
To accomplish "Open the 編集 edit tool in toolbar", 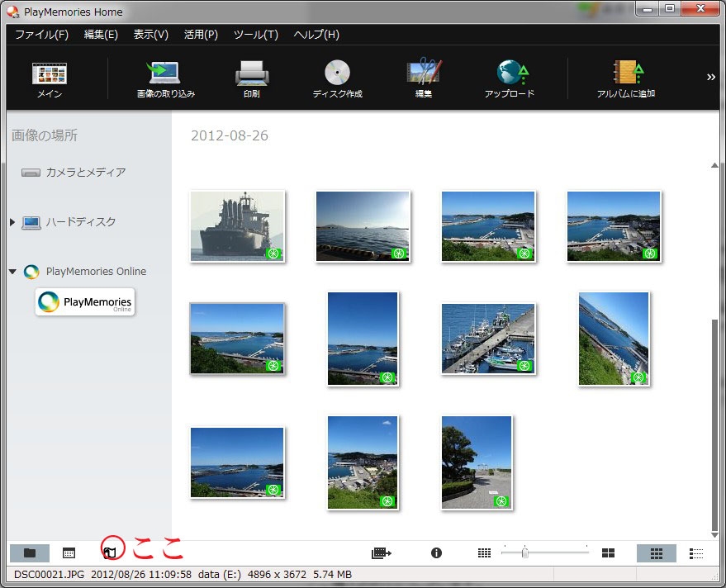I will [423, 74].
